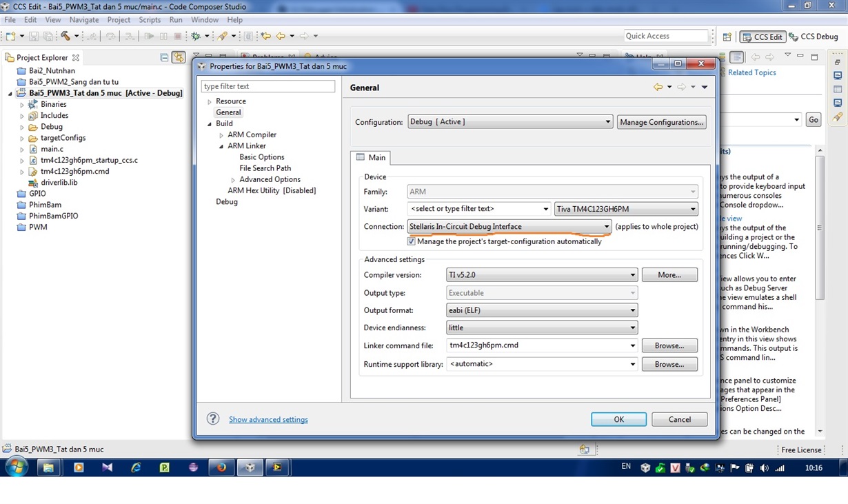The image size is (848, 504).
Task: Click the flashlight icon in right trim bar
Action: (838, 117)
